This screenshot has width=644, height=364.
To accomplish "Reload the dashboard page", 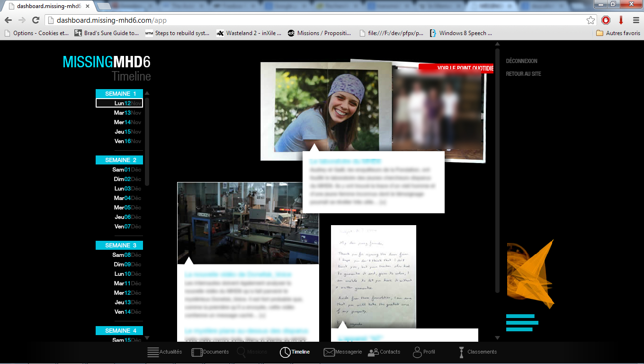I will 36,20.
